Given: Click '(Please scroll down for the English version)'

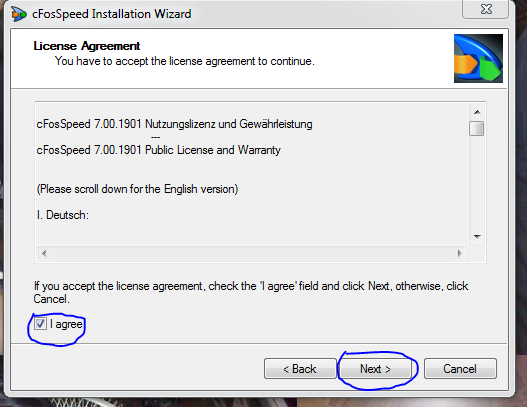Looking at the screenshot, I should click(137, 189).
